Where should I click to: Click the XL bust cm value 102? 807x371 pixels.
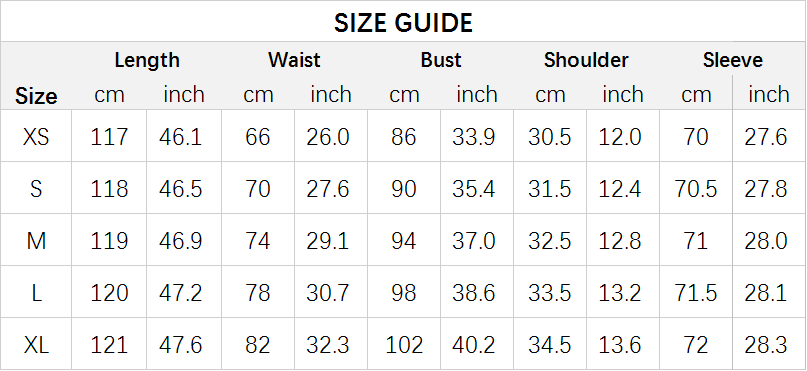(404, 345)
